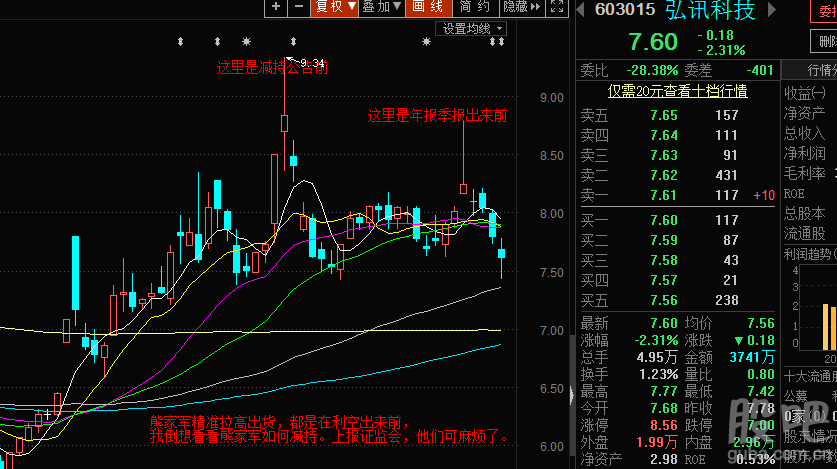
Task: Click the panel collapse handle left of quote panel
Action: (x=572, y=395)
